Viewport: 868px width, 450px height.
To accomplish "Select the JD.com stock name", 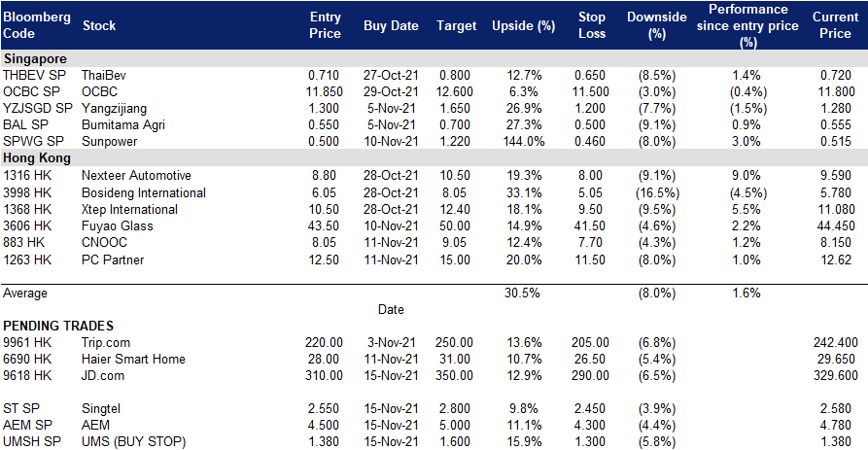I will tap(103, 376).
